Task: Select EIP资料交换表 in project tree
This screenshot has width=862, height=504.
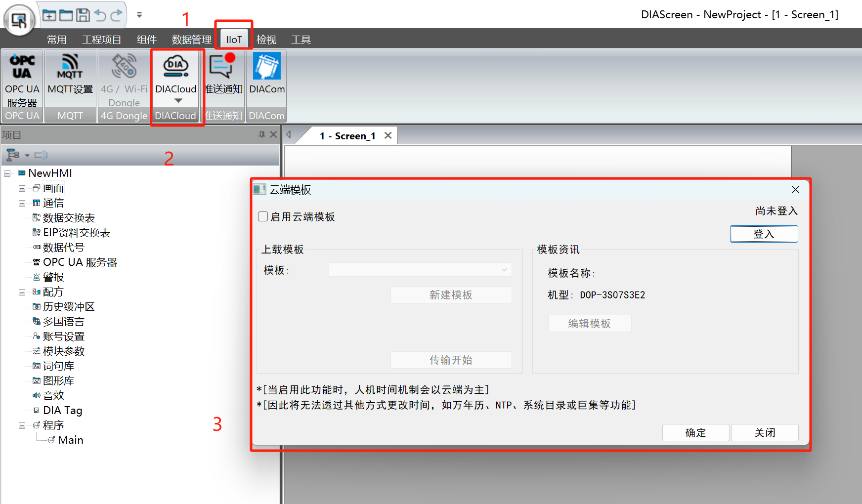Action: pos(77,233)
